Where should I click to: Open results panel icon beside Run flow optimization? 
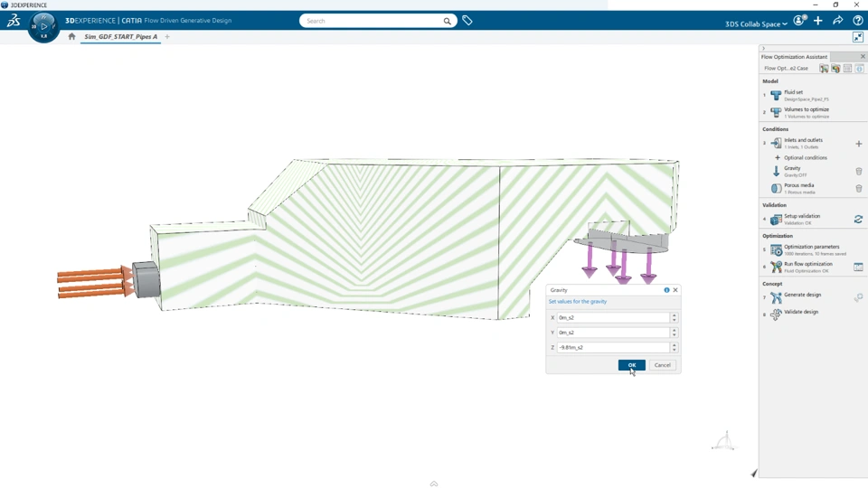[x=858, y=267]
